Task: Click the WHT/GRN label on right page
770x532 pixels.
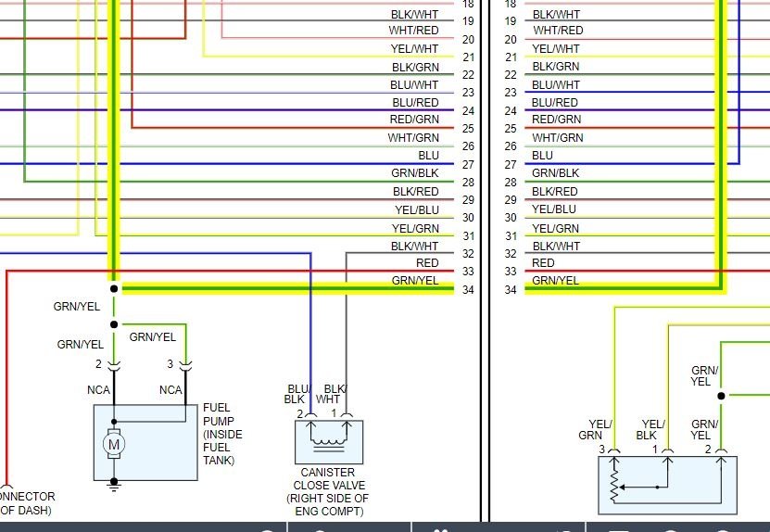Action: pyautogui.click(x=557, y=138)
